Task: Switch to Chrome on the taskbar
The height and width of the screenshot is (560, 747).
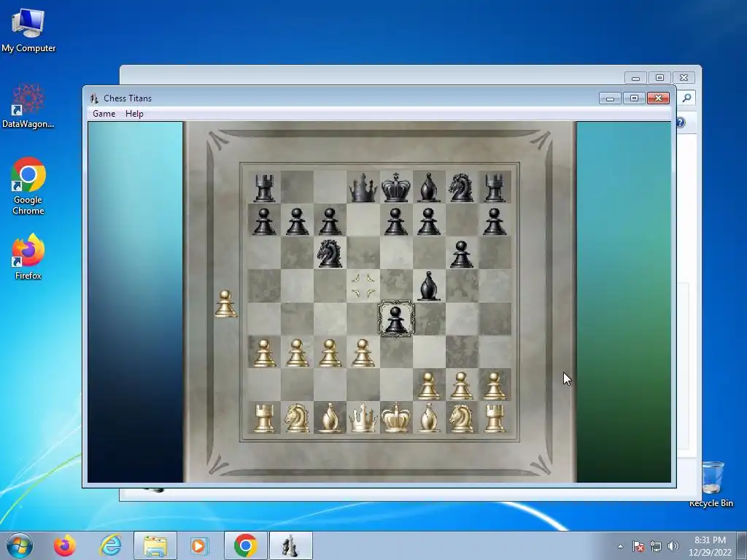Action: (x=245, y=545)
